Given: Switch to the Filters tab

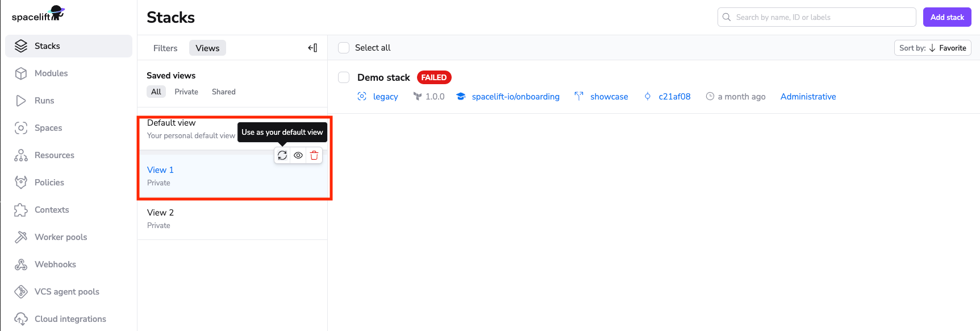Looking at the screenshot, I should pyautogui.click(x=165, y=48).
